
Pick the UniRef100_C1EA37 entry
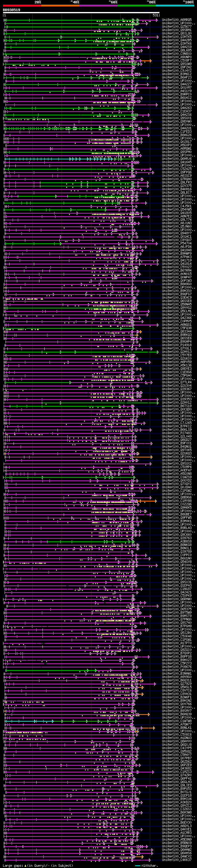[177, 111]
